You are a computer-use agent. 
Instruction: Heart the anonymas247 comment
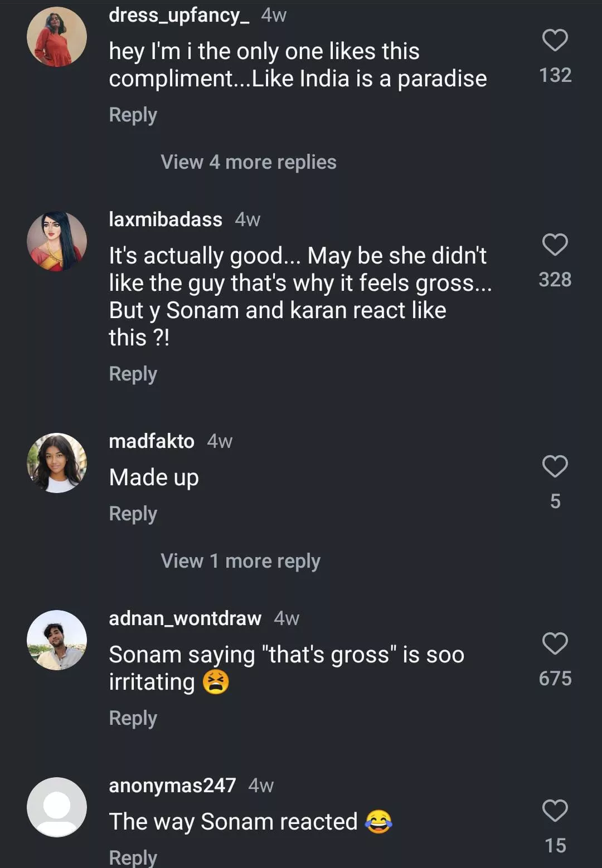pyautogui.click(x=555, y=811)
